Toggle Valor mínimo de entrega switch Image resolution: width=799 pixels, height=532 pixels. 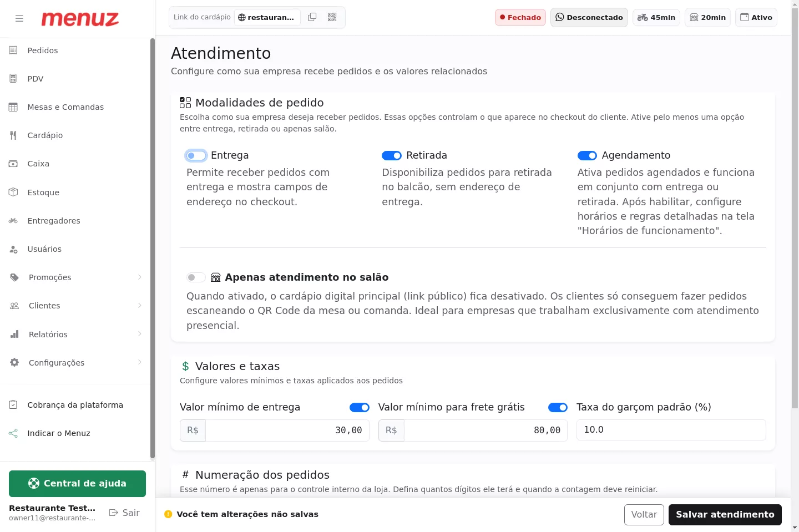tap(360, 408)
